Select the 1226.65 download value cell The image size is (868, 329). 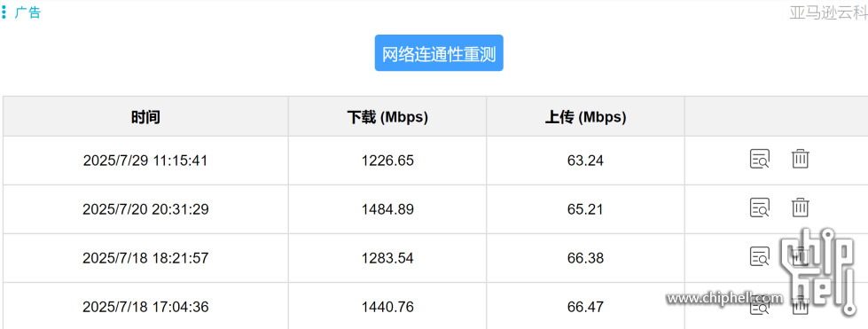point(387,161)
